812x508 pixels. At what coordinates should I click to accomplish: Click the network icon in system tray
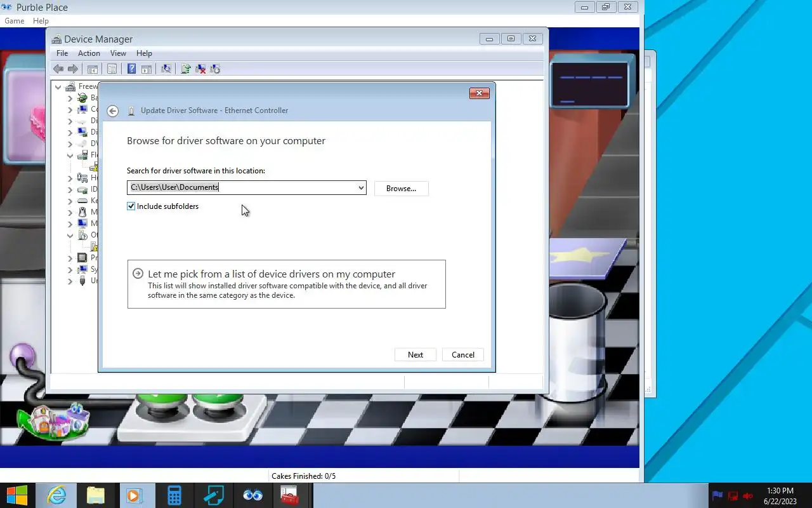tap(733, 495)
